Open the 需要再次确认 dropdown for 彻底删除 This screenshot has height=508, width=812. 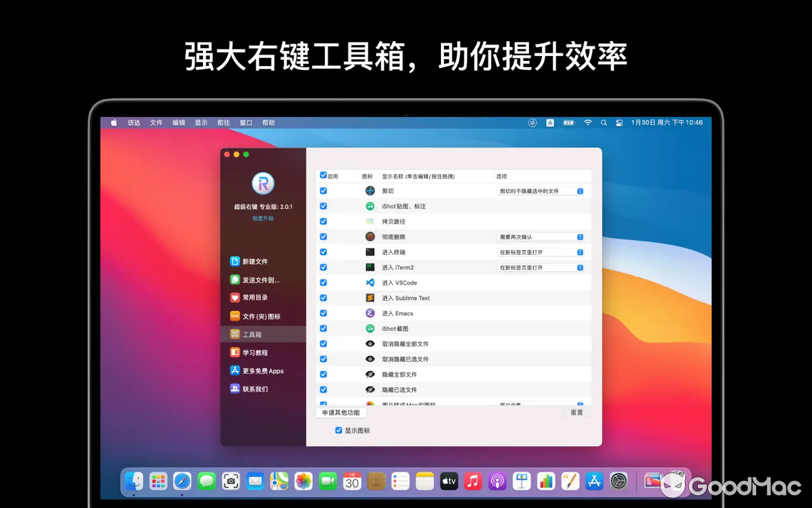click(x=541, y=236)
